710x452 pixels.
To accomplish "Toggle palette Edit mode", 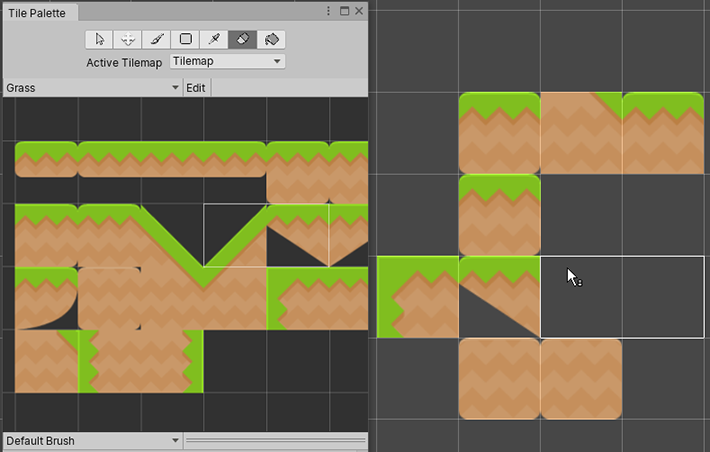I will click(x=196, y=88).
